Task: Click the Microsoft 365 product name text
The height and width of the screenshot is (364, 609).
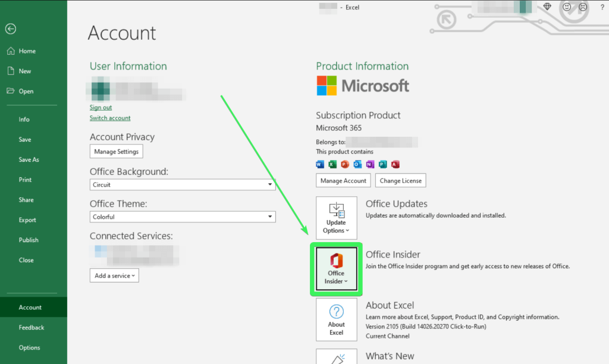Action: [x=338, y=128]
